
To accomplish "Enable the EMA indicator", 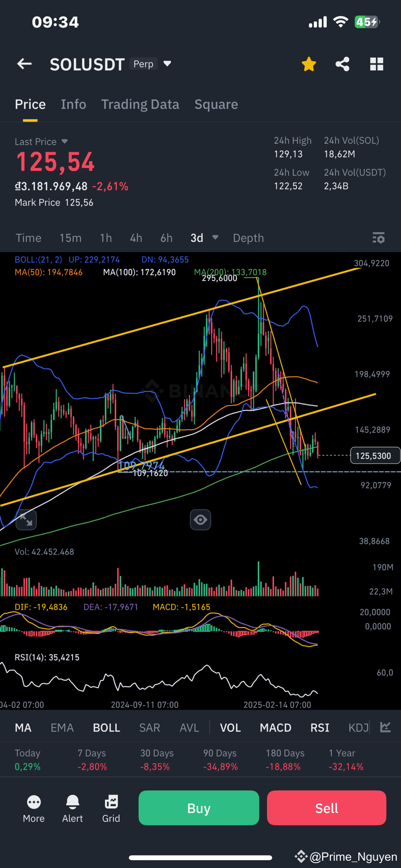I will (x=62, y=728).
